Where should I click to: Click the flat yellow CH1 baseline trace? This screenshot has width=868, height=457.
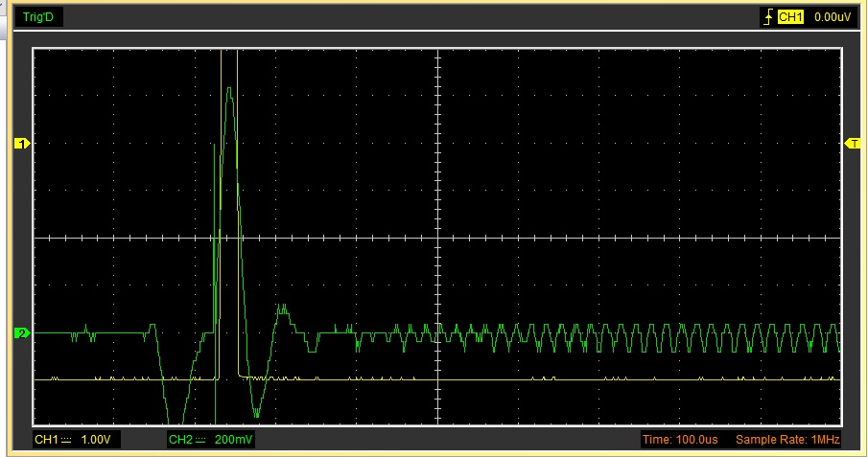575,380
